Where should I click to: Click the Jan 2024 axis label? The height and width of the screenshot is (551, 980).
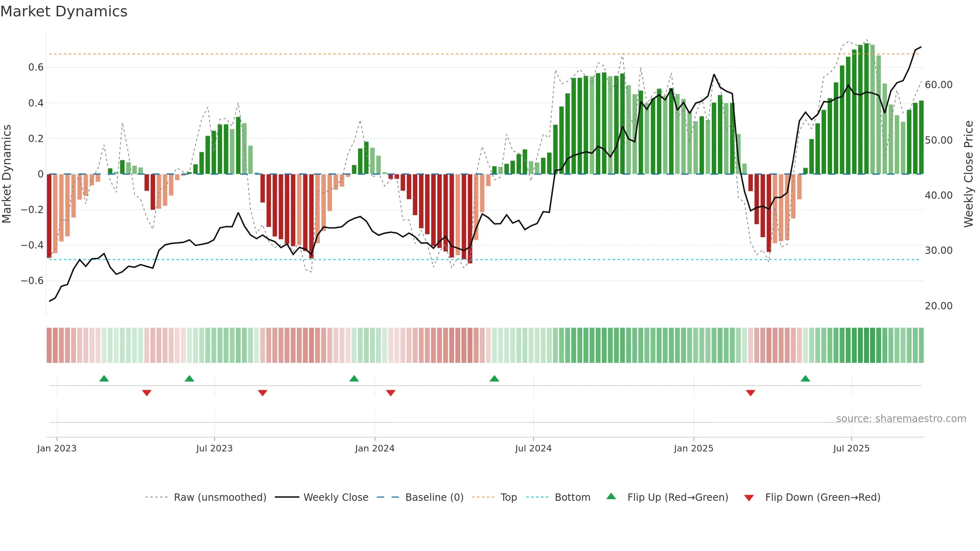(x=375, y=448)
